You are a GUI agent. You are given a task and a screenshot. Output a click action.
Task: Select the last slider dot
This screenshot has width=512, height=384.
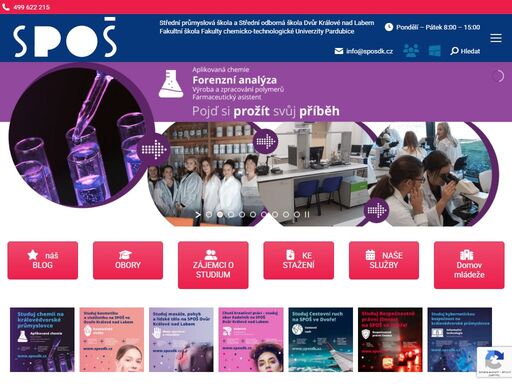click(297, 214)
